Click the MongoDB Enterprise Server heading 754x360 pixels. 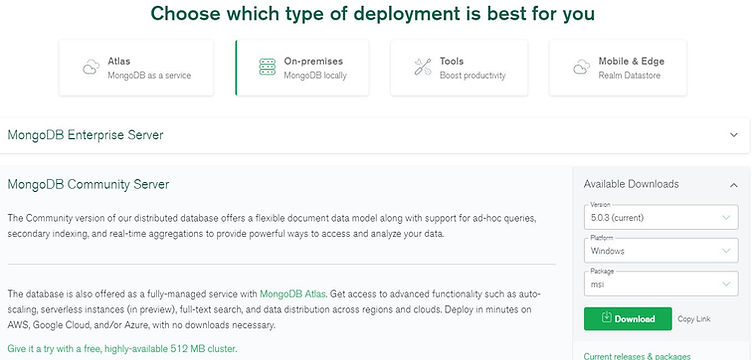pyautogui.click(x=85, y=135)
